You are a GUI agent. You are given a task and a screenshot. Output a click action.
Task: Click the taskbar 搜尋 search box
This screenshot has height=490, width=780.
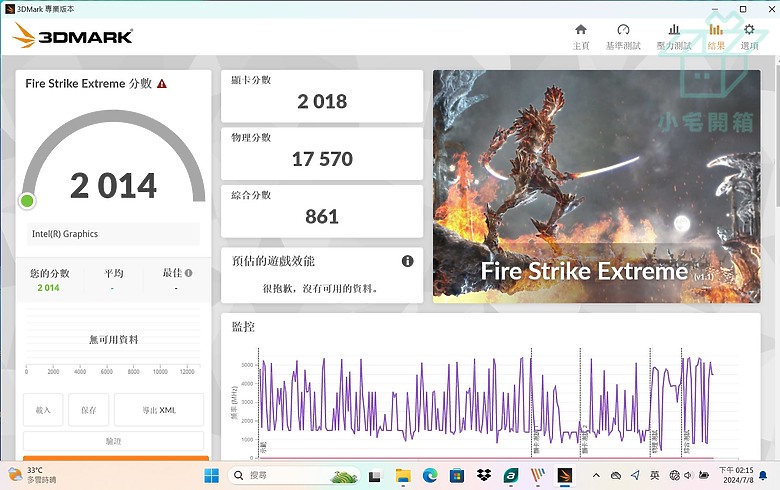point(294,476)
